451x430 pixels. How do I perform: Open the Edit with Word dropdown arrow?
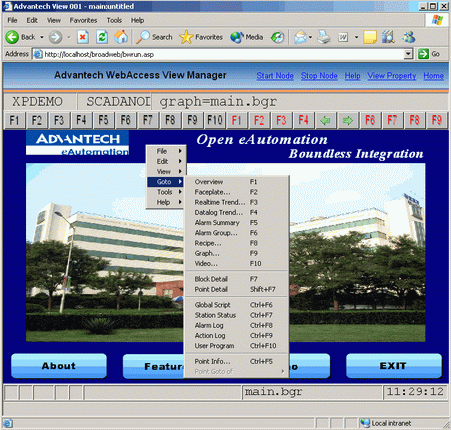coord(356,37)
